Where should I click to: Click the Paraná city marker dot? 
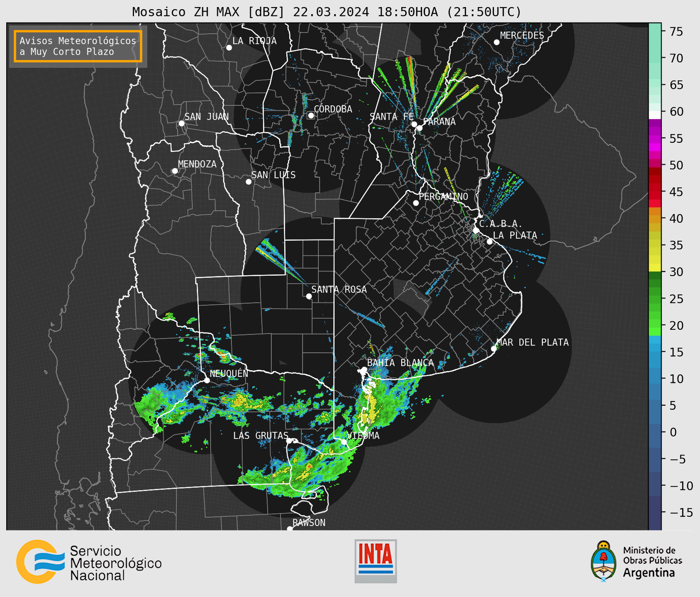click(420, 128)
